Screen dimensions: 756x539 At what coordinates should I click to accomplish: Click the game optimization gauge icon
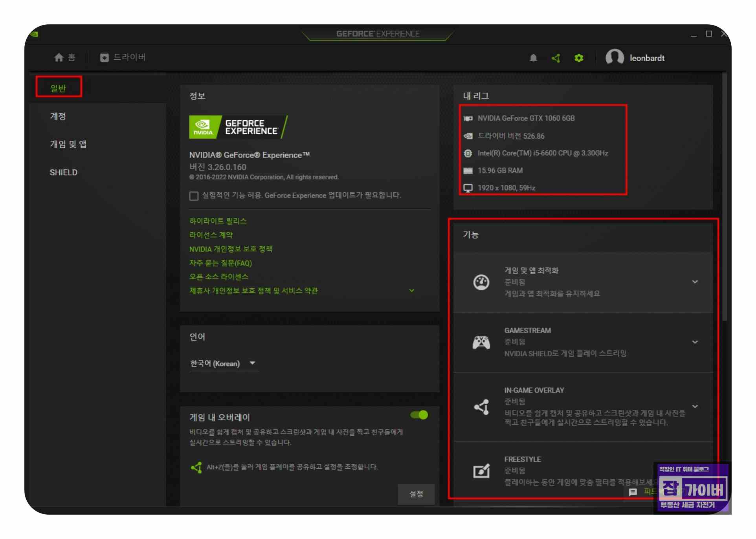coord(481,282)
